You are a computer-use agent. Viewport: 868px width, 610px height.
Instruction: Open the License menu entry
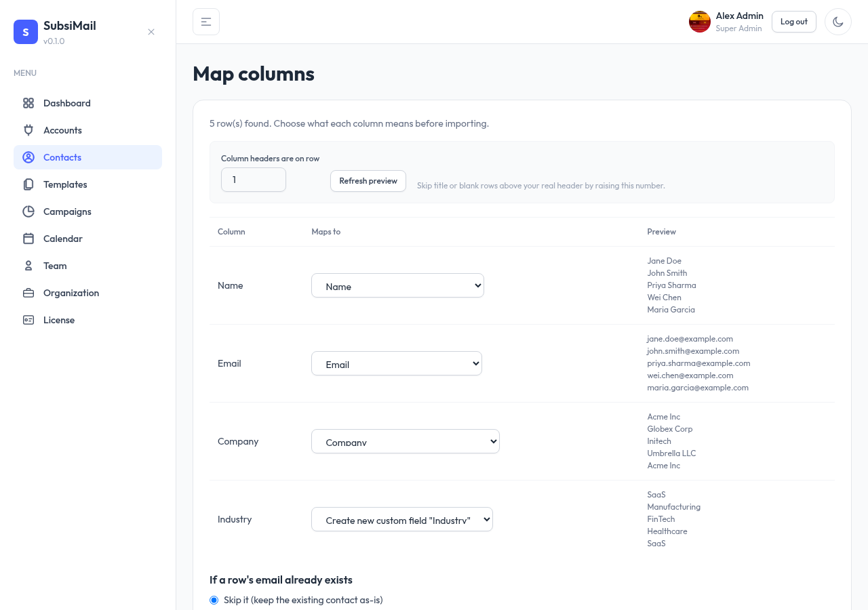point(87,320)
